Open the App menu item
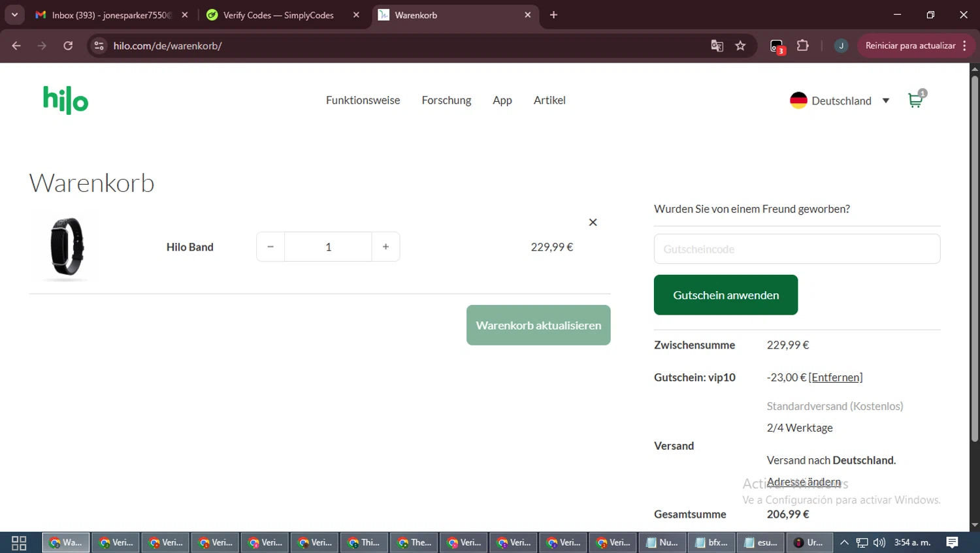Screen dimensions: 980x553 click(502, 100)
